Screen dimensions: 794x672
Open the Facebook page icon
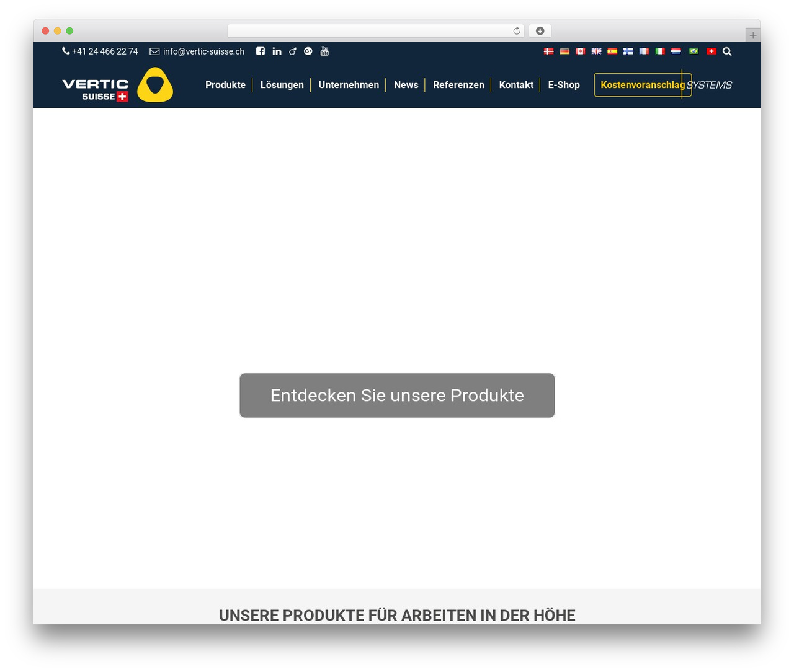261,51
